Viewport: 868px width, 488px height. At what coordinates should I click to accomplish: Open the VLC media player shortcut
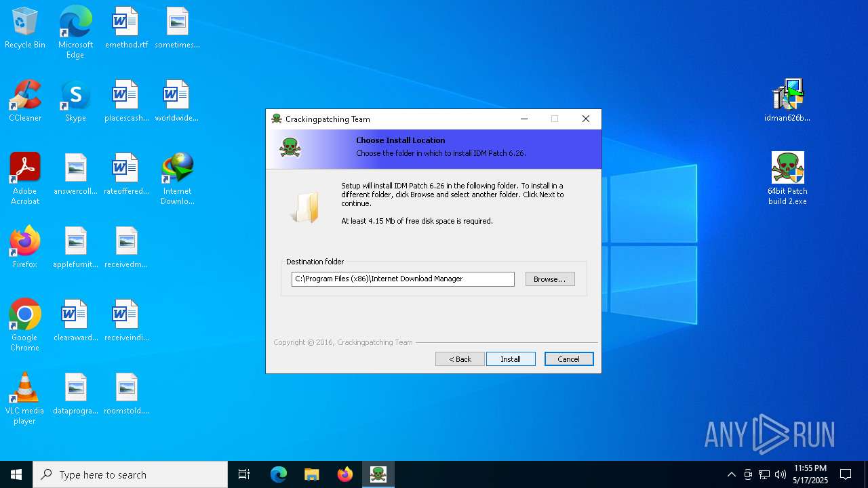click(25, 399)
